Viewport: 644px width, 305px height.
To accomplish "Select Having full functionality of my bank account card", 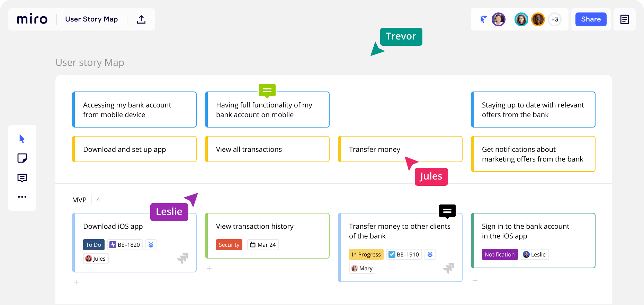I will (267, 110).
